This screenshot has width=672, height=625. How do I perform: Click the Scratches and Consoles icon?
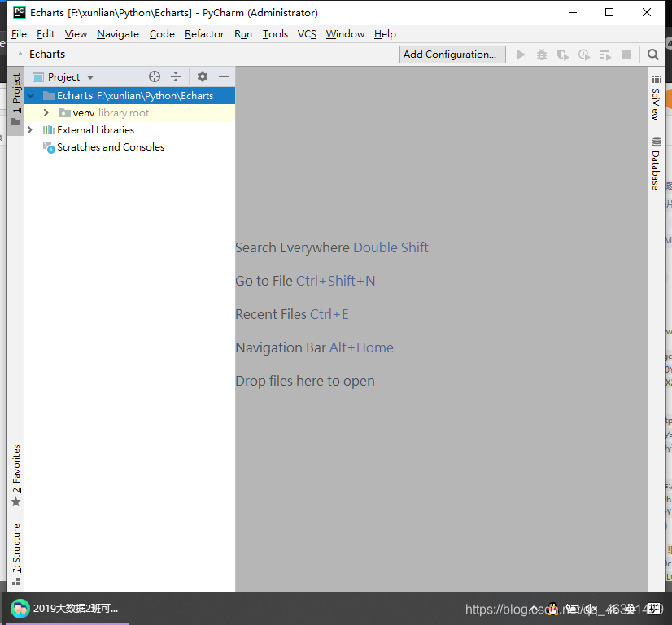click(x=49, y=147)
